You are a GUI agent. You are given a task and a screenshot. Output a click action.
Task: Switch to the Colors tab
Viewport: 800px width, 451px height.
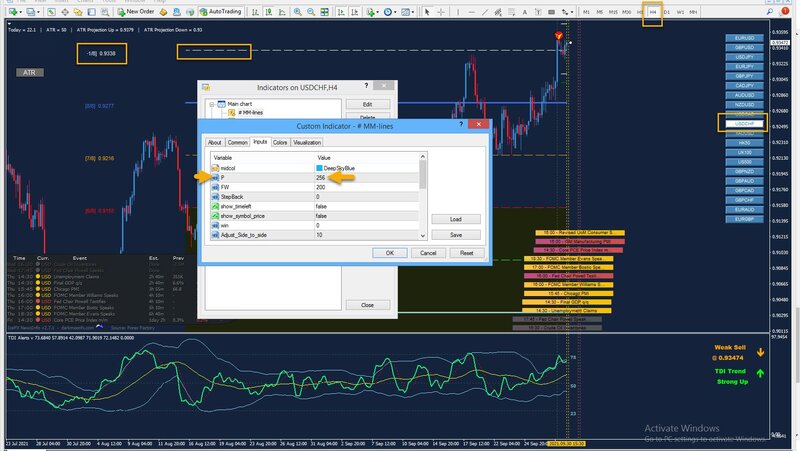click(x=280, y=143)
